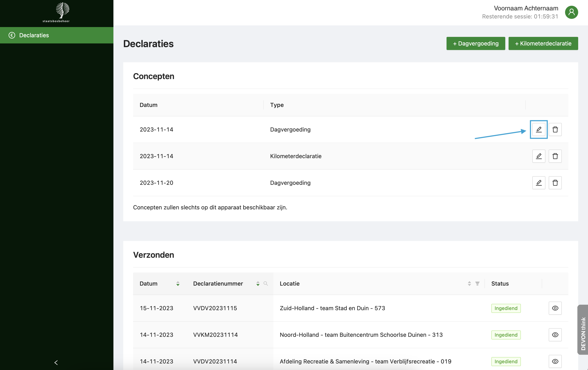Sort Verzonden table by Locatie
This screenshot has height=370, width=588.
pos(469,284)
